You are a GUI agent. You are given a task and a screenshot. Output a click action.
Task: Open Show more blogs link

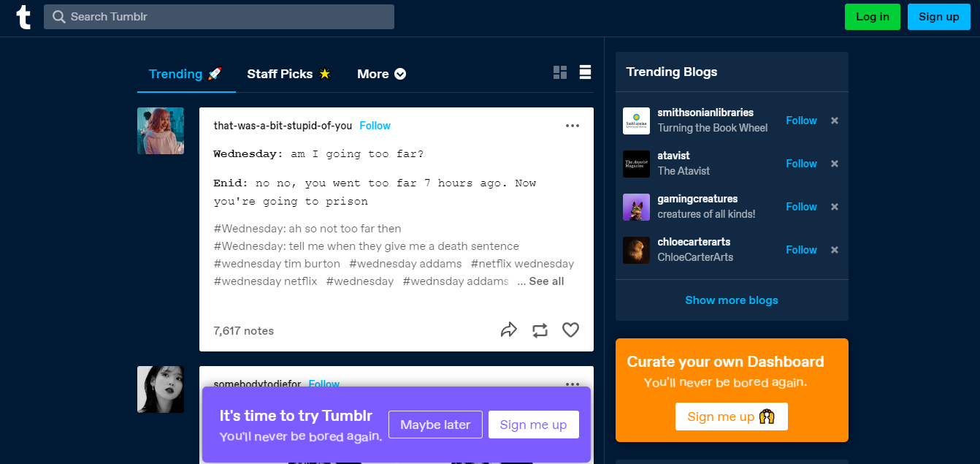click(x=732, y=300)
